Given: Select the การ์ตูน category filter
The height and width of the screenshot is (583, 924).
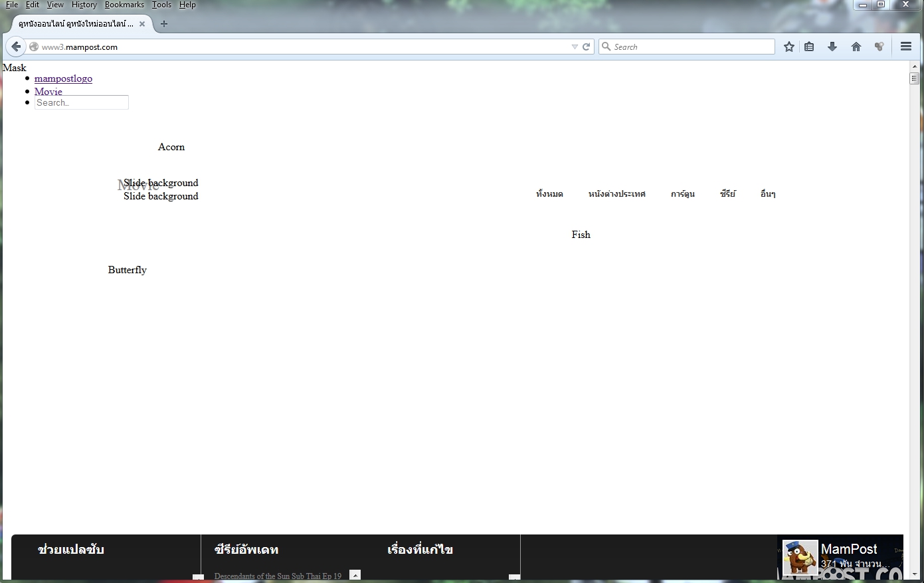Looking at the screenshot, I should [x=682, y=194].
